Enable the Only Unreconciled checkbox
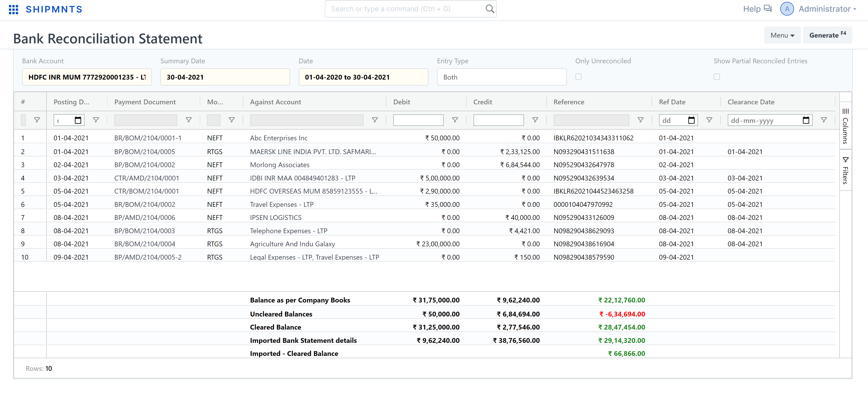 coord(578,77)
